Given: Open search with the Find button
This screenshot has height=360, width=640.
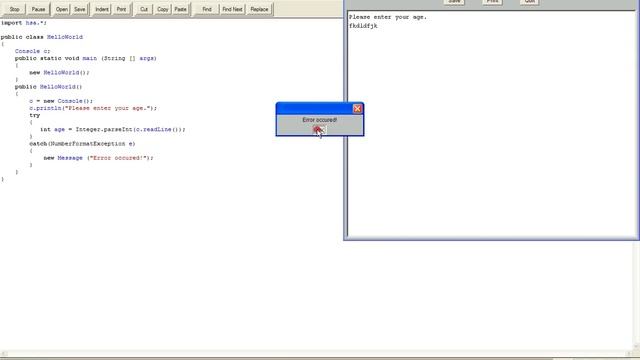Looking at the screenshot, I should coord(207,9).
